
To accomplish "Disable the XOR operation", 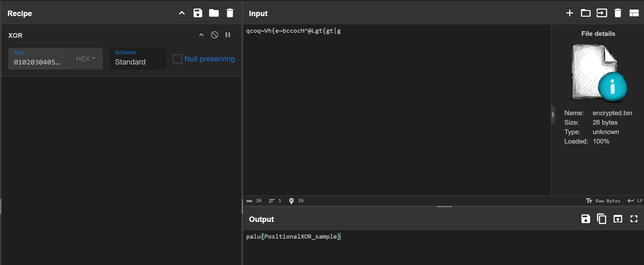I will pos(215,35).
